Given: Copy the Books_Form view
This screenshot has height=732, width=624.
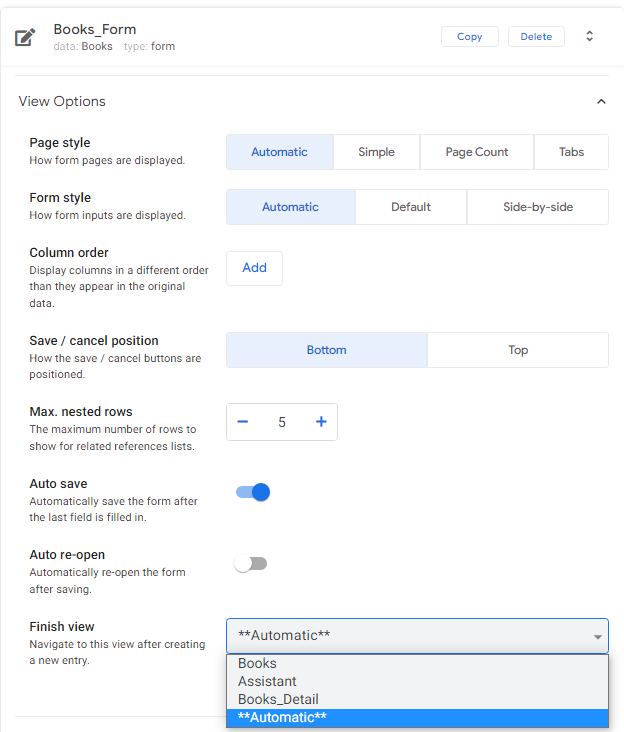Looking at the screenshot, I should pos(469,36).
